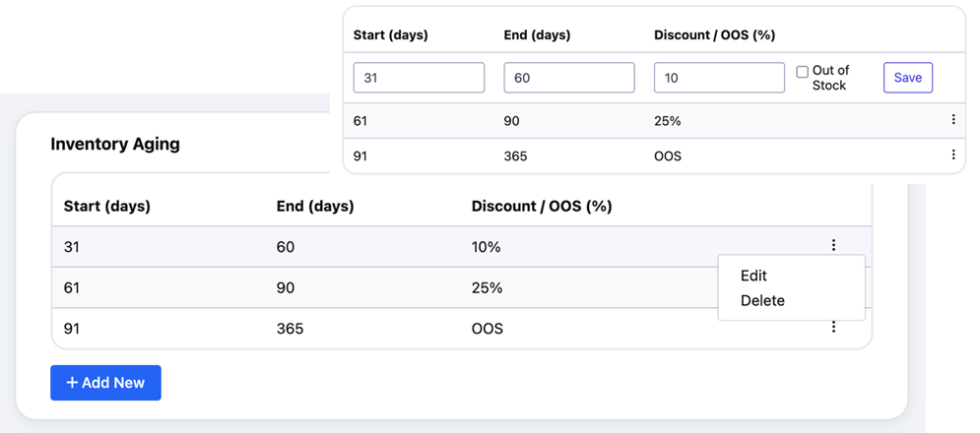Focus the Start days field containing 31
Screen dimensions: 980x433
pyautogui.click(x=419, y=78)
